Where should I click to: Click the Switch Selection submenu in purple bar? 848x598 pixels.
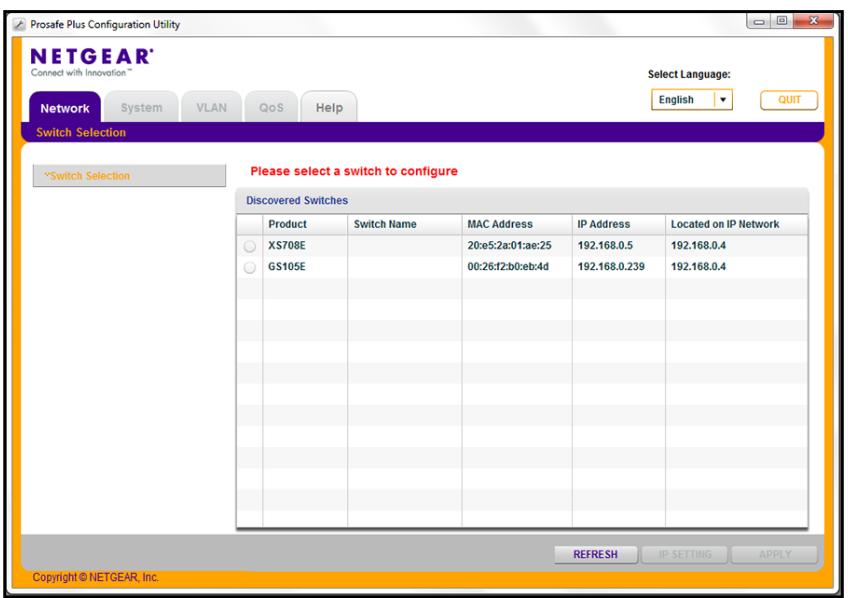click(81, 132)
